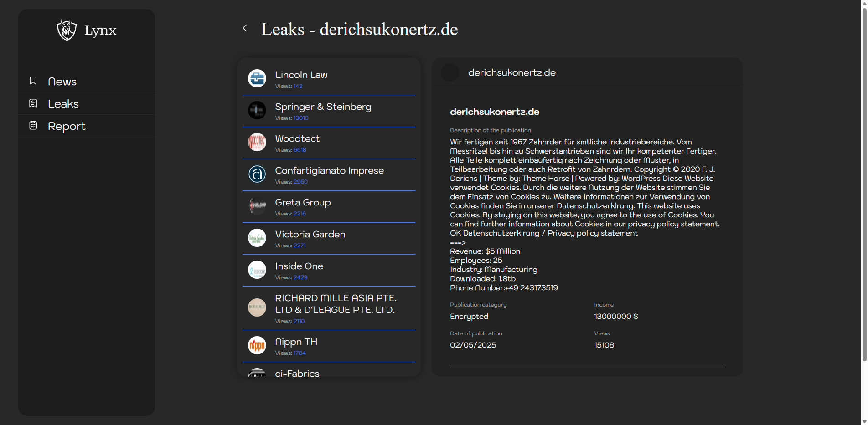Click the ci-Fabrics entry at list bottom

[297, 373]
